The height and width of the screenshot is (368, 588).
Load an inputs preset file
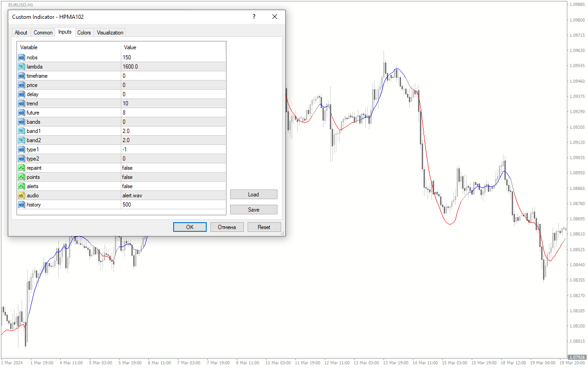[254, 195]
